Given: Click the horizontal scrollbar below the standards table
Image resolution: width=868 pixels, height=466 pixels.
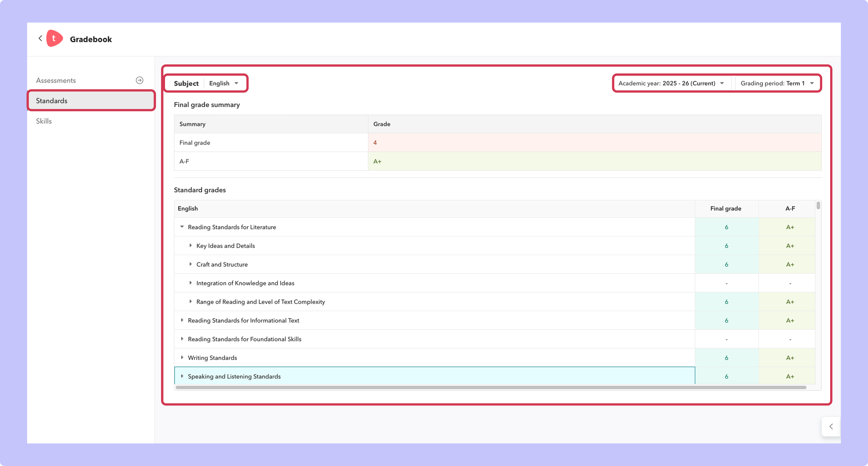Looking at the screenshot, I should coord(491,387).
